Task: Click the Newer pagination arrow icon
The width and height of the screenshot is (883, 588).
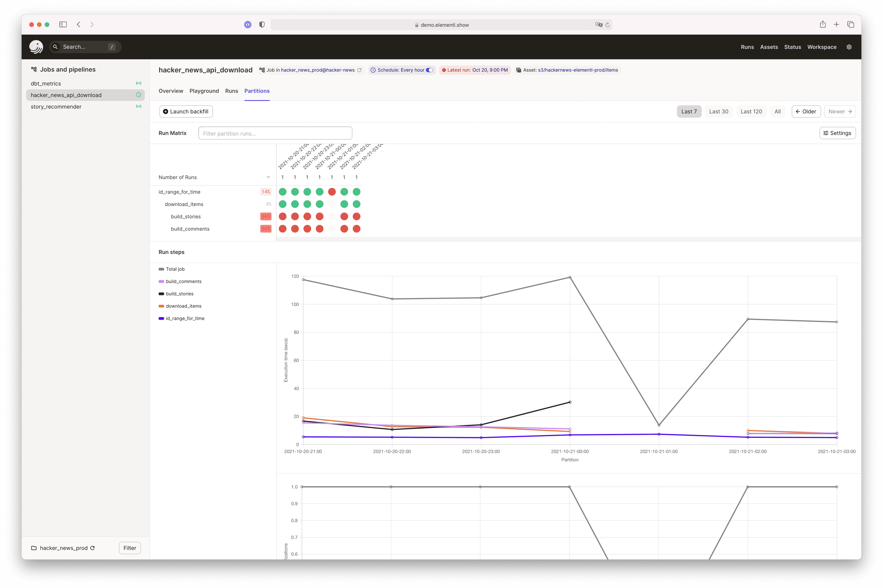Action: (x=850, y=111)
